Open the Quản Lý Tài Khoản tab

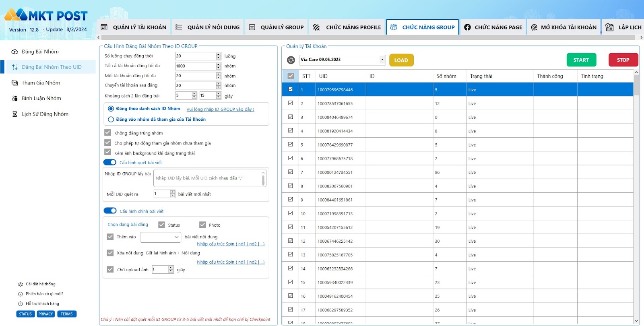134,27
